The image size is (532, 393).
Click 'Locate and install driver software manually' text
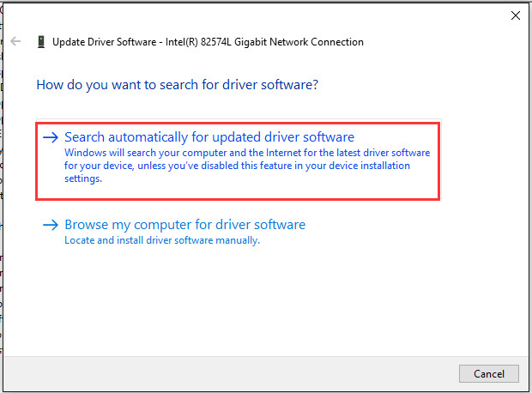point(161,240)
